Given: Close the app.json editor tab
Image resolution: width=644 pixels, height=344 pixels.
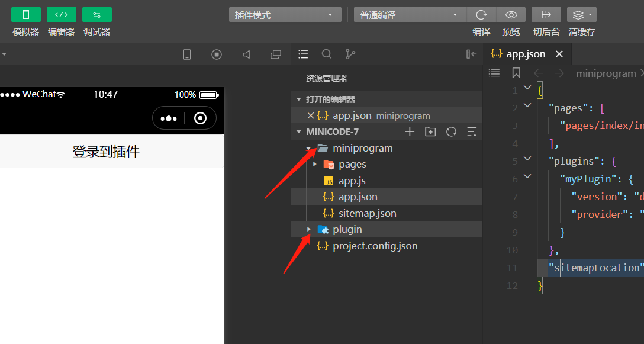Looking at the screenshot, I should [559, 54].
